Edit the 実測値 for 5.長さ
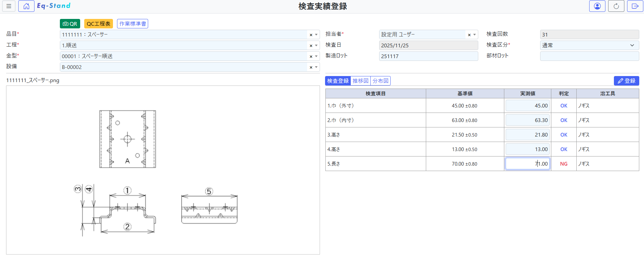The width and height of the screenshot is (644, 265). tap(528, 164)
